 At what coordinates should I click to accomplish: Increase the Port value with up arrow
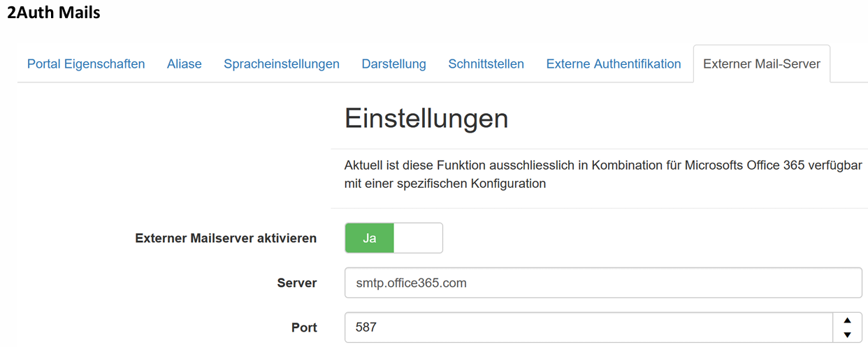(847, 320)
